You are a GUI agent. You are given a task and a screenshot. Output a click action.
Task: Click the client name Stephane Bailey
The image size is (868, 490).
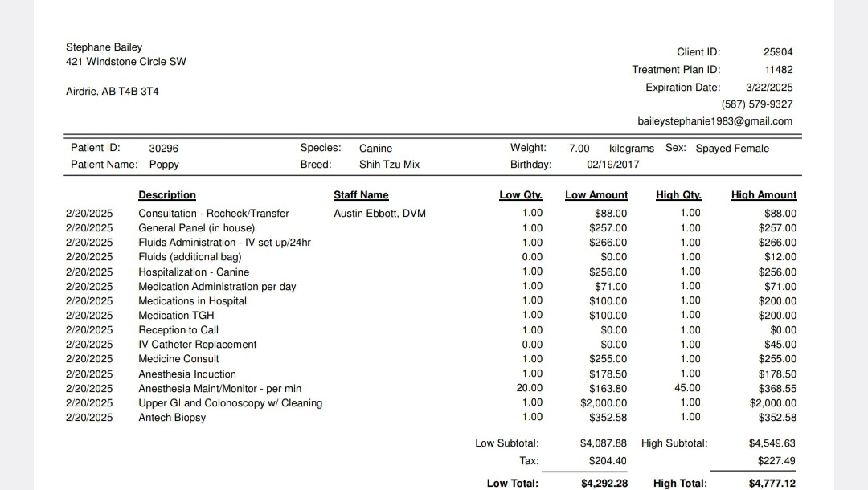[x=104, y=47]
